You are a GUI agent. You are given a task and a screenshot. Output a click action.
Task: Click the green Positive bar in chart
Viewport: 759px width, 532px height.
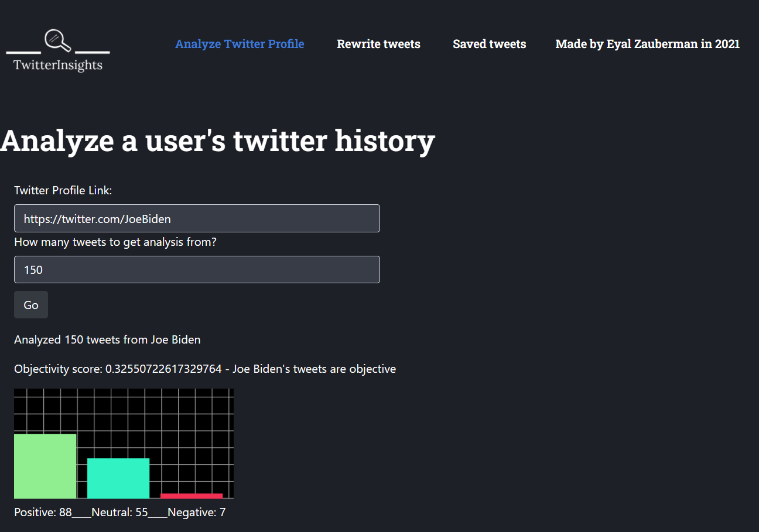[45, 466]
